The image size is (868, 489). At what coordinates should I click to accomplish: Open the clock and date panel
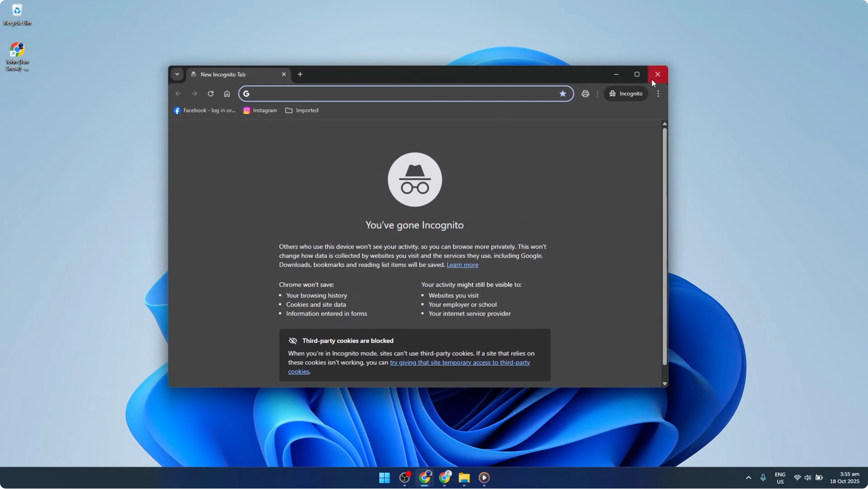click(x=845, y=478)
